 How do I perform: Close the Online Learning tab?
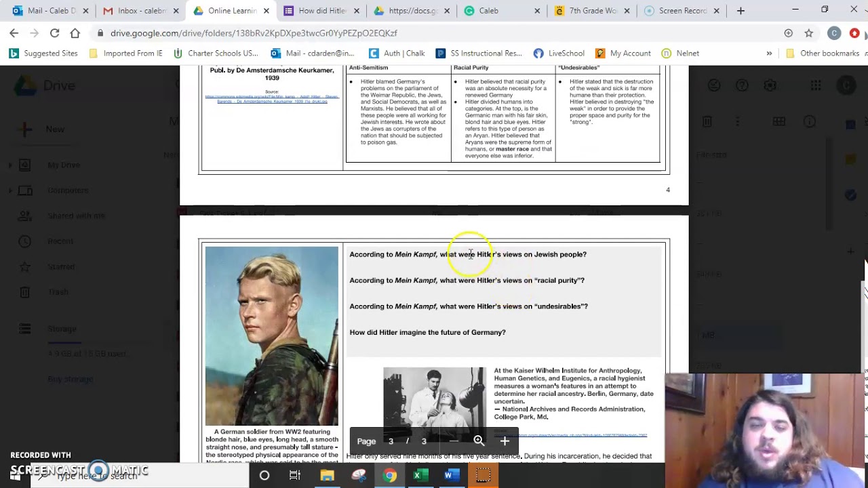266,11
